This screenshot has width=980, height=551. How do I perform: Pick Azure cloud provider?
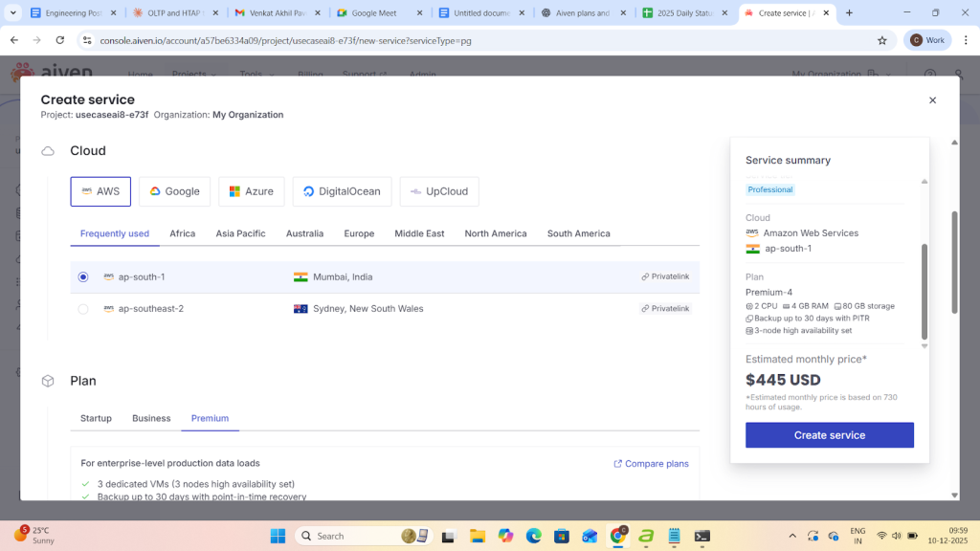[251, 191]
